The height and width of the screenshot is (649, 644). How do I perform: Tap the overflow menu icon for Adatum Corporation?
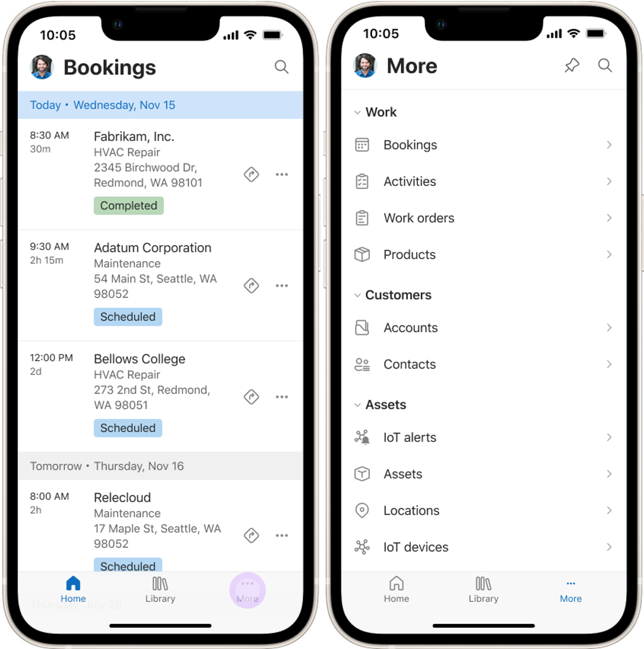[x=282, y=285]
